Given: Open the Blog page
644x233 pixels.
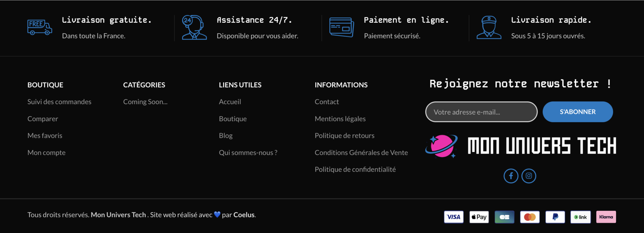Looking at the screenshot, I should tap(225, 135).
